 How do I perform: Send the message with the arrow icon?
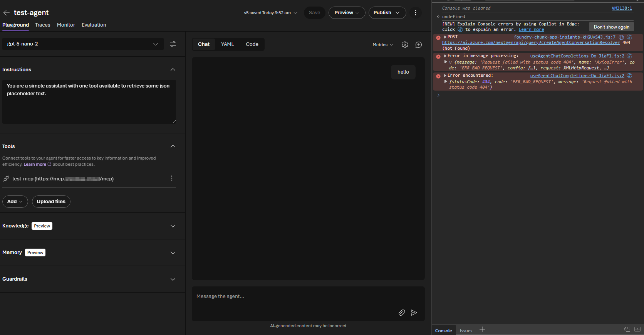pyautogui.click(x=414, y=313)
